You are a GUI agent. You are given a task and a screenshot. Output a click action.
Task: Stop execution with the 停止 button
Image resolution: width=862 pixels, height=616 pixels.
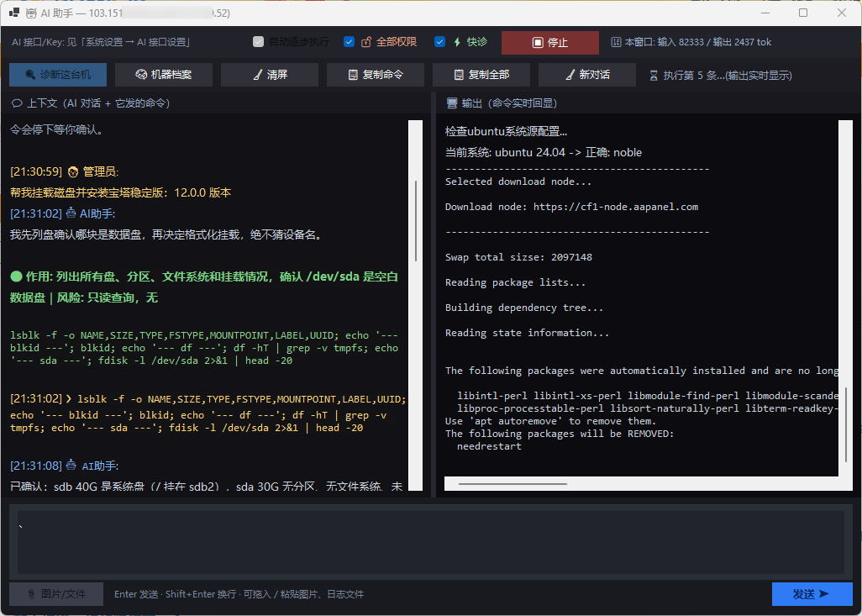click(x=550, y=42)
